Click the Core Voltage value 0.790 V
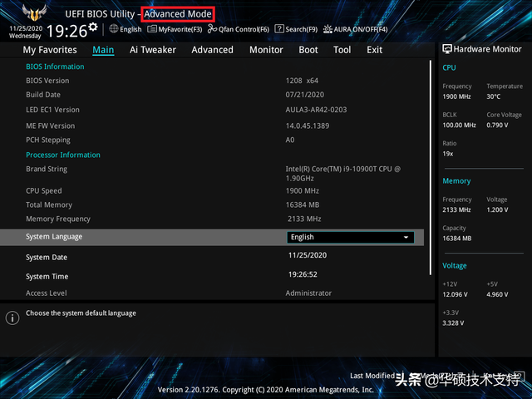Image resolution: width=532 pixels, height=399 pixels. tap(497, 126)
